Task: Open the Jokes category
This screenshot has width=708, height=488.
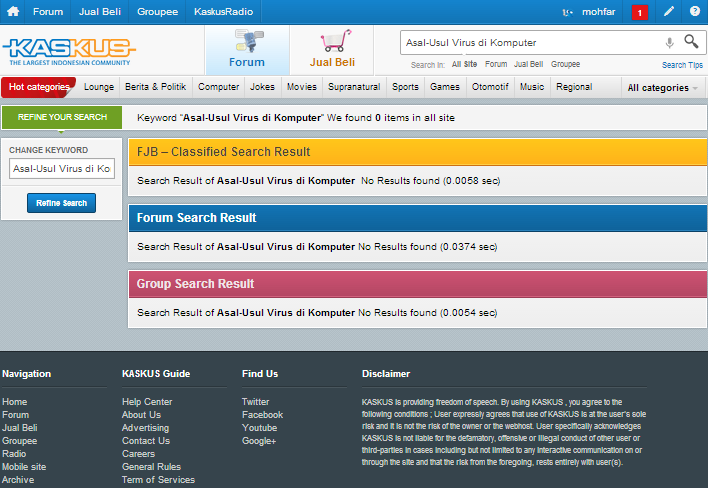Action: [262, 87]
